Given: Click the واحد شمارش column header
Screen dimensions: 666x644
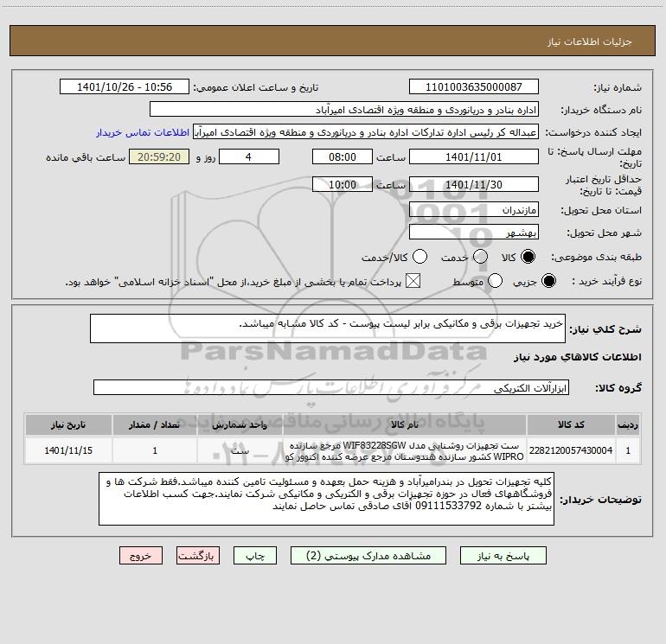Looking at the screenshot, I should coord(240,424).
